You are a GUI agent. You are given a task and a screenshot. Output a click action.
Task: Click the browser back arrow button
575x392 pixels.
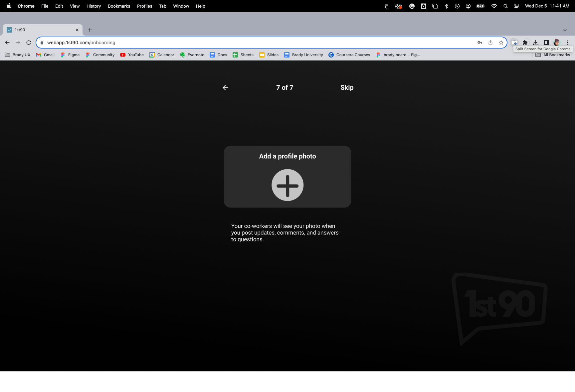tap(7, 43)
